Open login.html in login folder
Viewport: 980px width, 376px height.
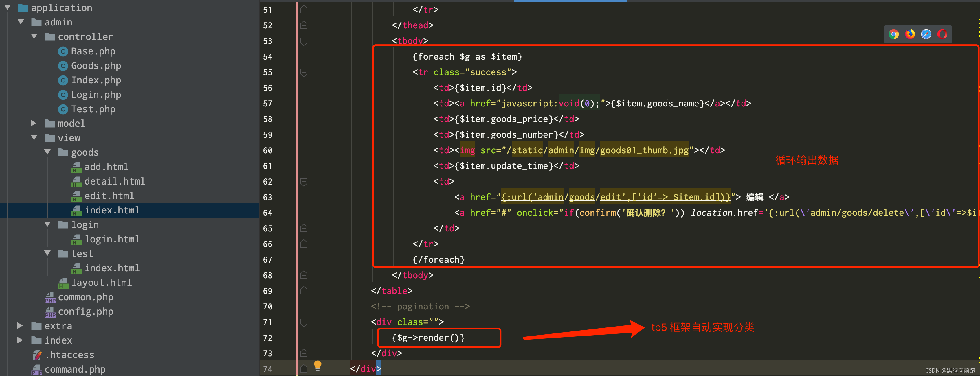[x=112, y=239]
